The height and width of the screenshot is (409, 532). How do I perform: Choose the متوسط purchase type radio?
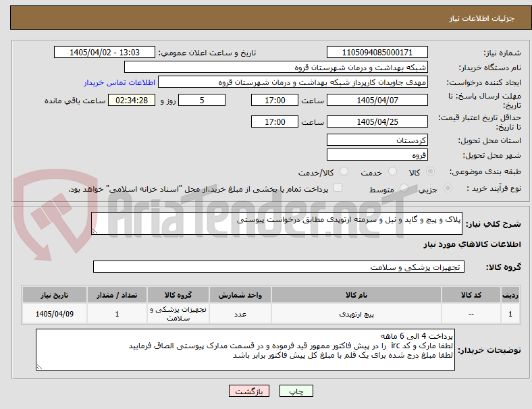(404, 188)
